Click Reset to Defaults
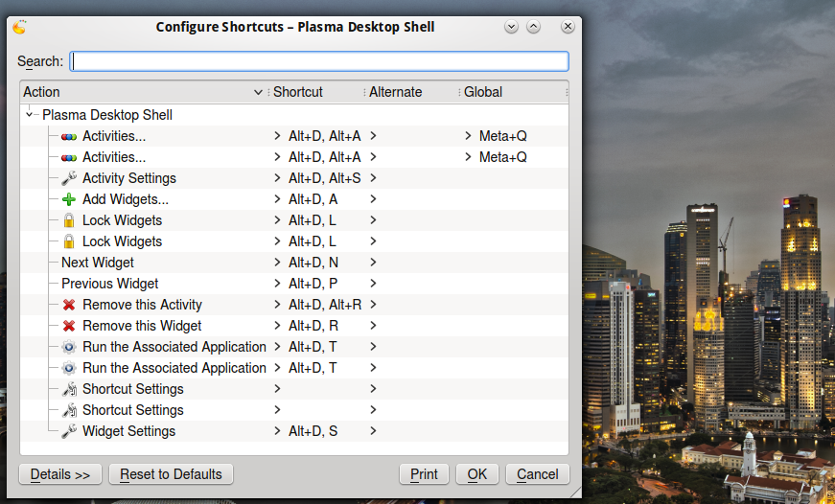 pyautogui.click(x=171, y=474)
